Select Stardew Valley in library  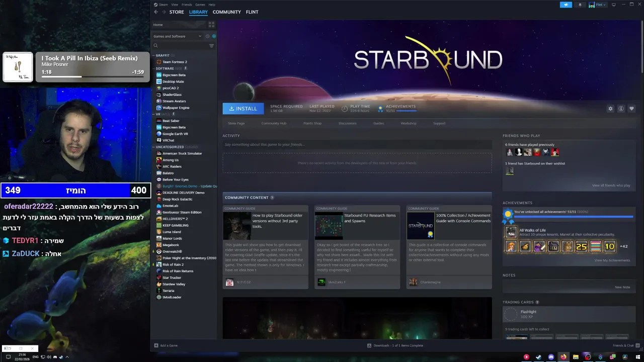[x=174, y=284]
